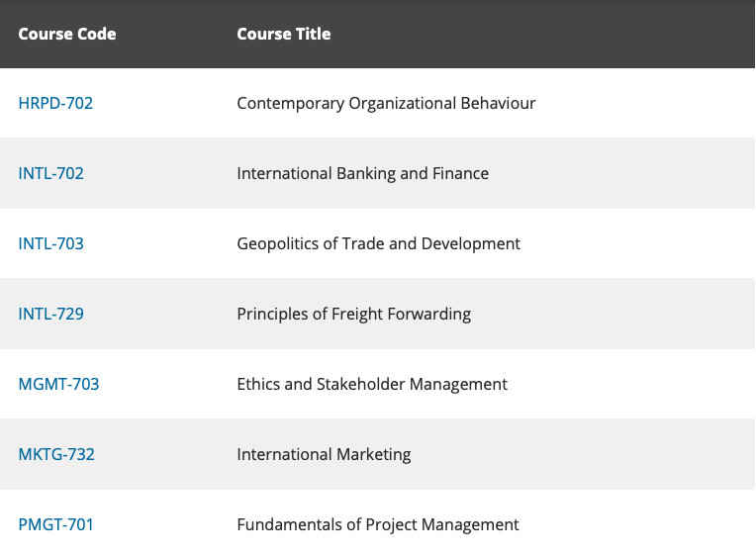The width and height of the screenshot is (756, 556).
Task: Select the MKTG-732 course code link
Action: point(56,454)
